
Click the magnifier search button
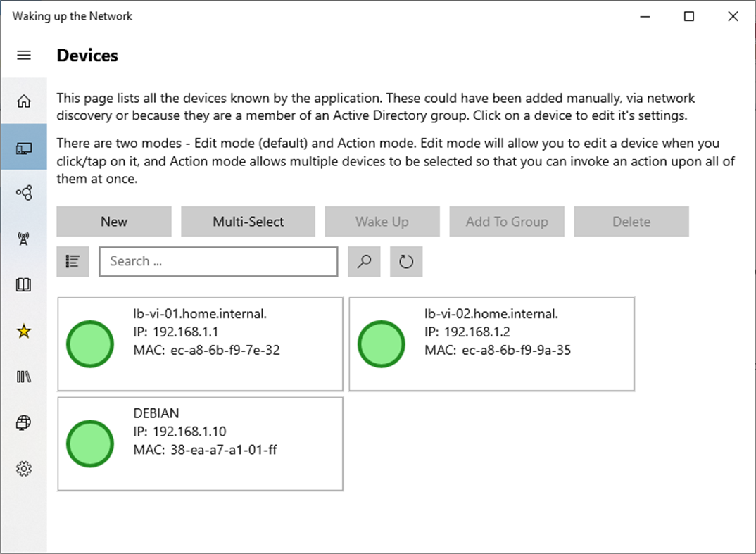click(x=364, y=262)
